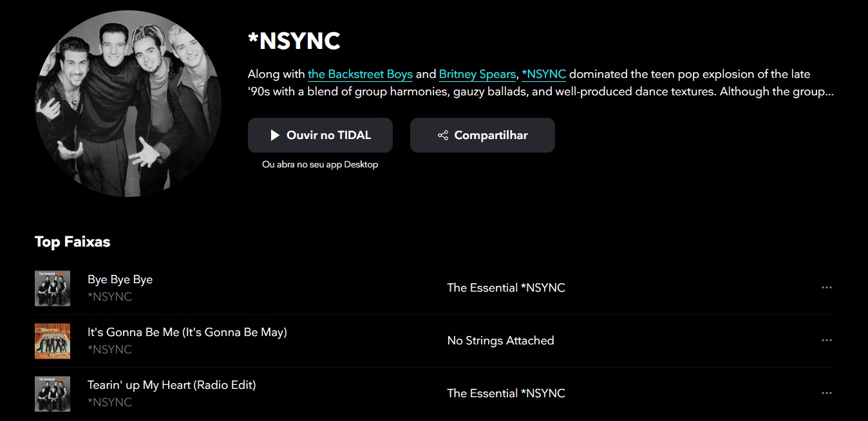
Task: Click the play icon on Ouvir no TIDAL
Action: [x=275, y=135]
